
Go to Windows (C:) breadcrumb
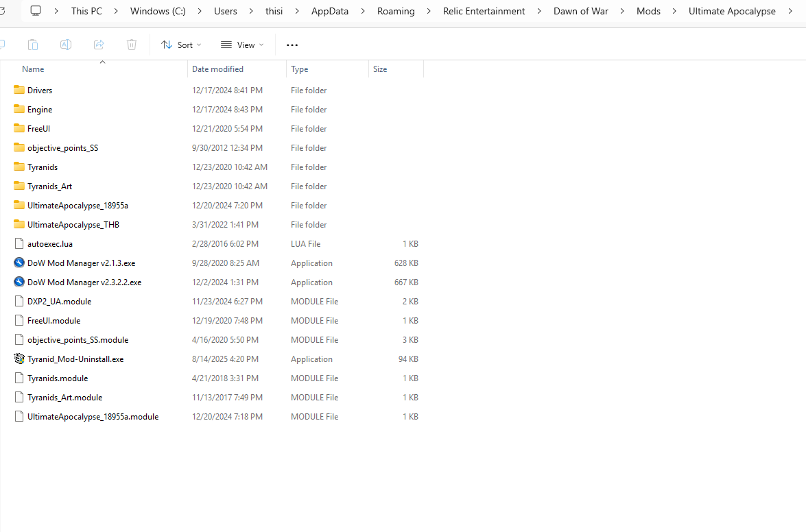(x=158, y=11)
